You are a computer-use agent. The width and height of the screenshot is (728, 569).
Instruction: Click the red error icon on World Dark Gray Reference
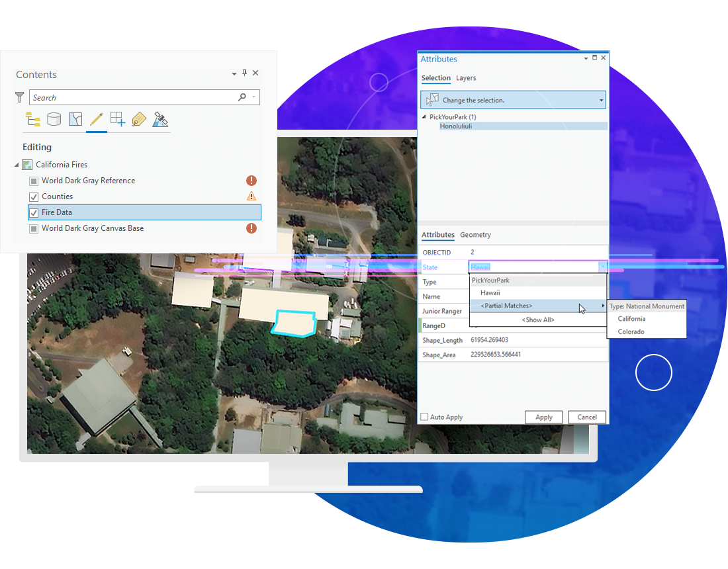point(251,181)
